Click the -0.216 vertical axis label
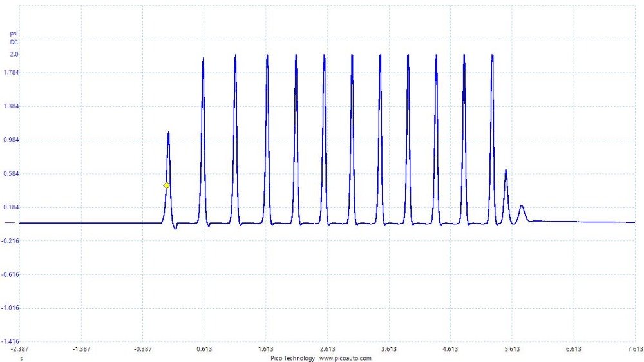 pyautogui.click(x=12, y=241)
